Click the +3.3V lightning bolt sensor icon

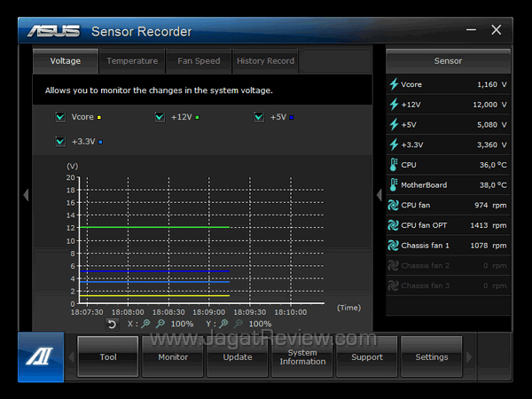[394, 145]
